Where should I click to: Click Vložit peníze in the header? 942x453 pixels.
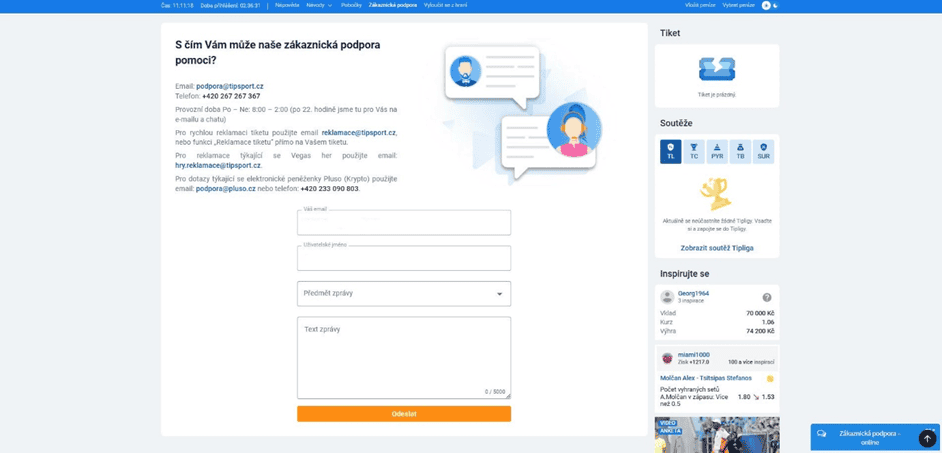pos(700,5)
